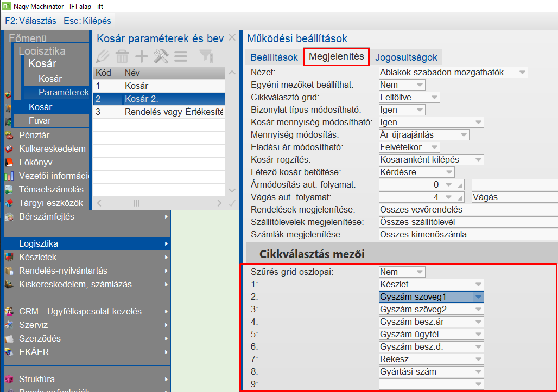Expand the Cikkválasztó grid dropdown
The width and height of the screenshot is (558, 392).
(409, 98)
